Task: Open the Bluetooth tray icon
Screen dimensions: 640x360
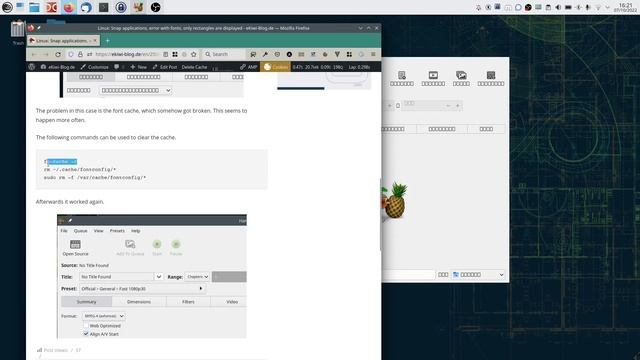Action: tap(578, 7)
